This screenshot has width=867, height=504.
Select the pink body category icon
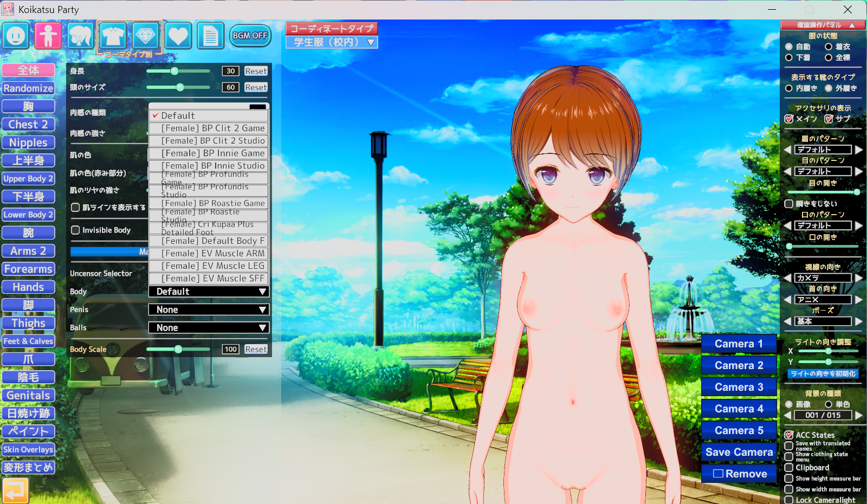click(x=48, y=36)
